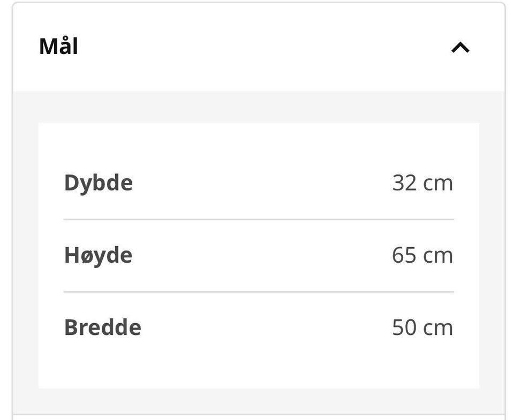The height and width of the screenshot is (420, 514).
Task: Click the 50 cm width value
Action: [x=422, y=327]
